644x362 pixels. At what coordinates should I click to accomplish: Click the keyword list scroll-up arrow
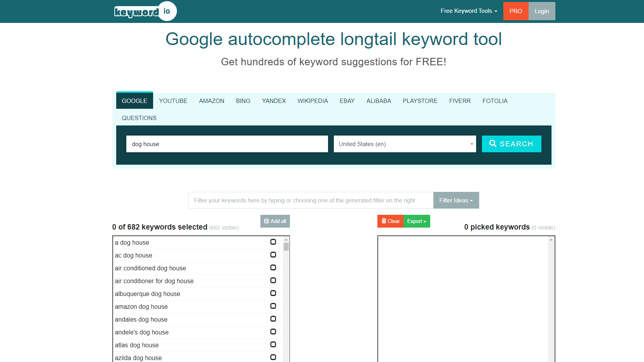coord(286,240)
